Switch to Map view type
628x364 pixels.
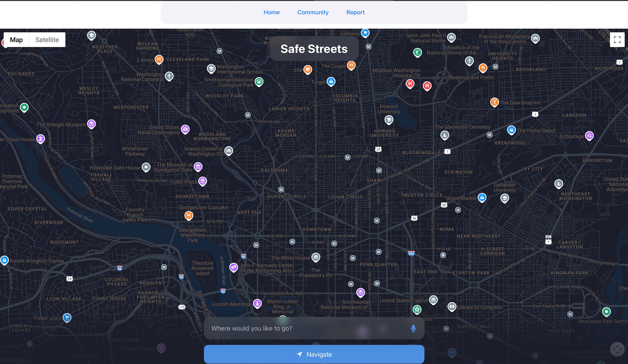coord(16,40)
